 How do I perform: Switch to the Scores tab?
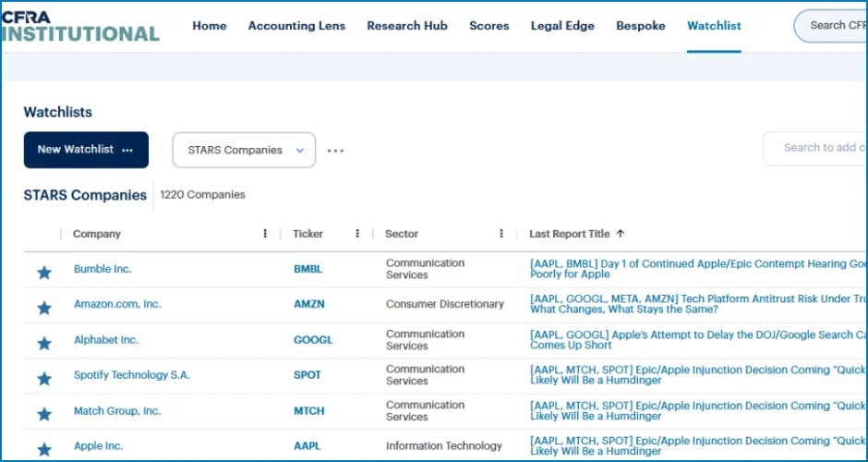click(x=489, y=26)
